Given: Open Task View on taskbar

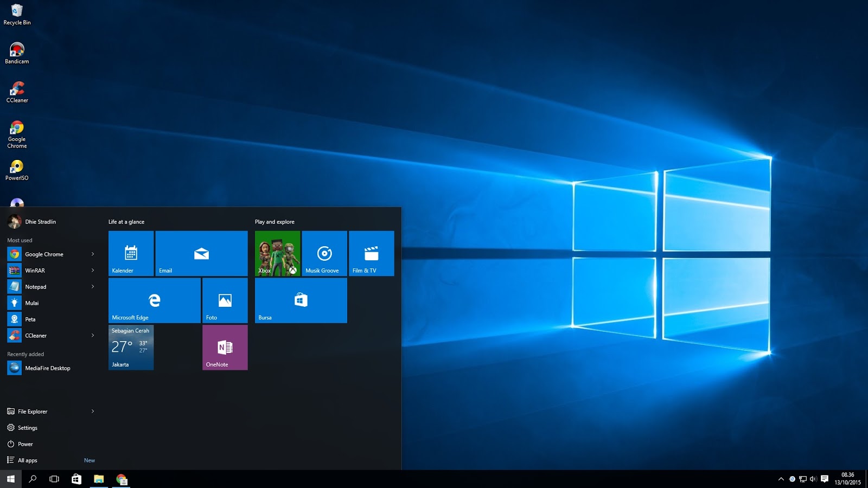Looking at the screenshot, I should pos(54,479).
